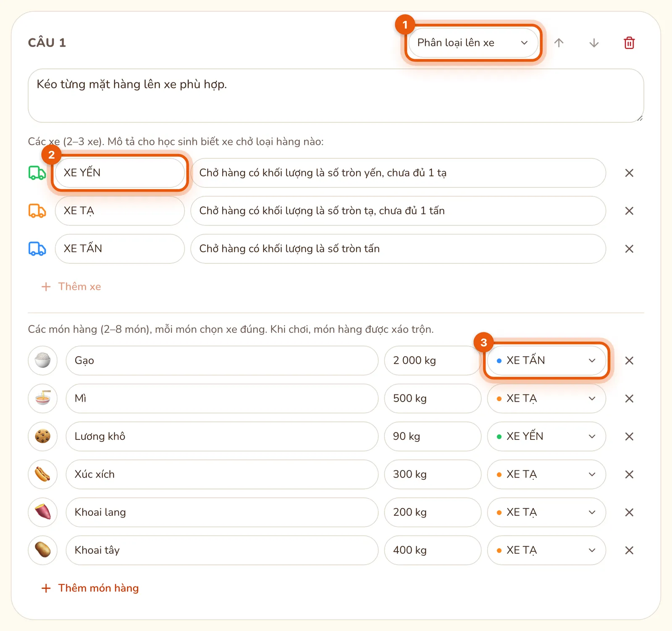Delete the Khoai tây item row
This screenshot has height=631, width=672.
(629, 550)
